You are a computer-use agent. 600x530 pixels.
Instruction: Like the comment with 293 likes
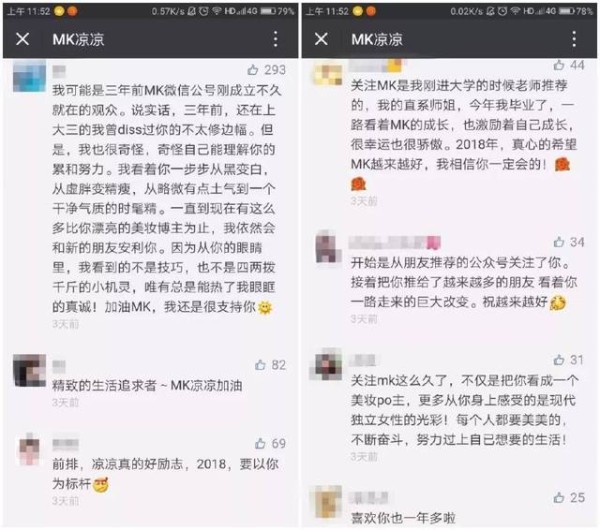253,70
